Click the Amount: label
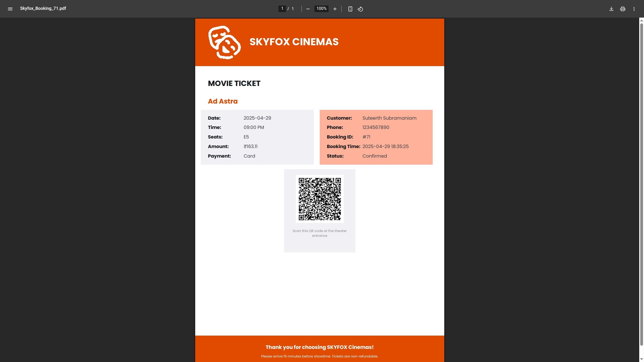 tap(218, 147)
